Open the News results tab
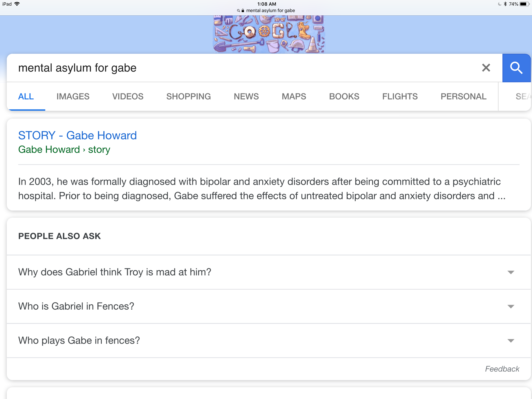Image resolution: width=532 pixels, height=399 pixels. (x=246, y=96)
